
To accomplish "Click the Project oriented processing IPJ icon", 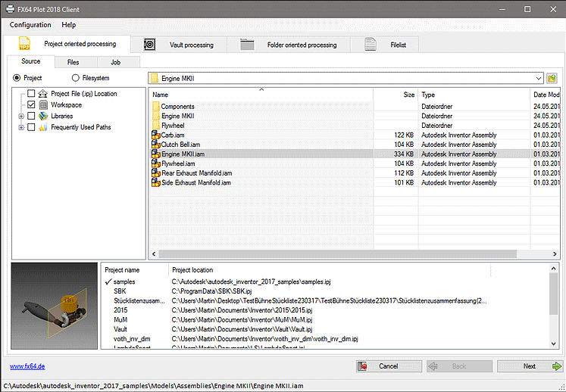I will tap(24, 44).
